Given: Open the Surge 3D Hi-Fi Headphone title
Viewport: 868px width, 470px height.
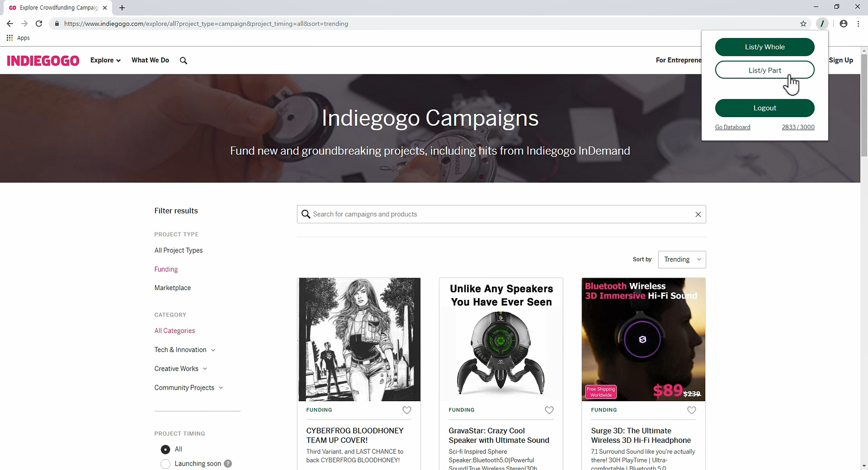Looking at the screenshot, I should pos(641,435).
